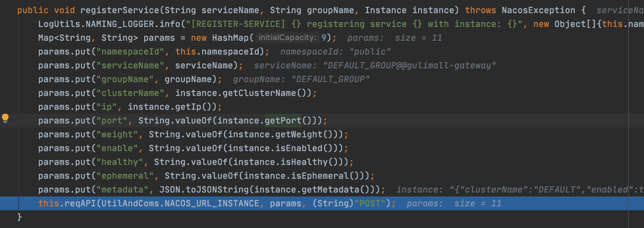Click the "clusterName" string literal
Image resolution: width=644 pixels, height=228 pixels.
(x=130, y=93)
